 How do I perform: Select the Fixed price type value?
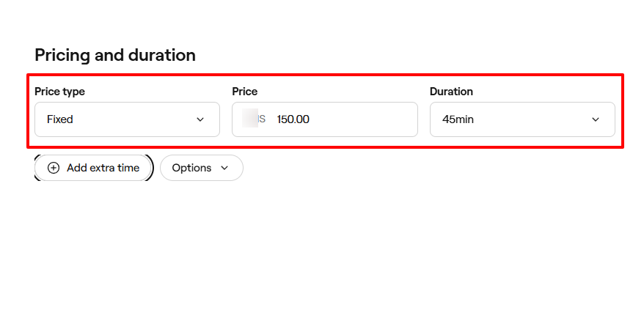point(60,119)
